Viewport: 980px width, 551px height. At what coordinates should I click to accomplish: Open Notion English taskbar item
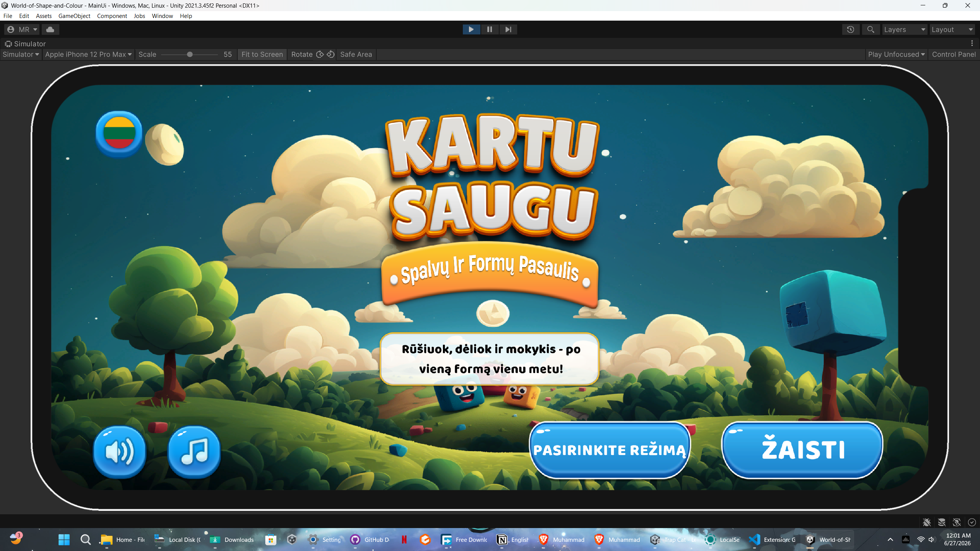click(x=512, y=540)
